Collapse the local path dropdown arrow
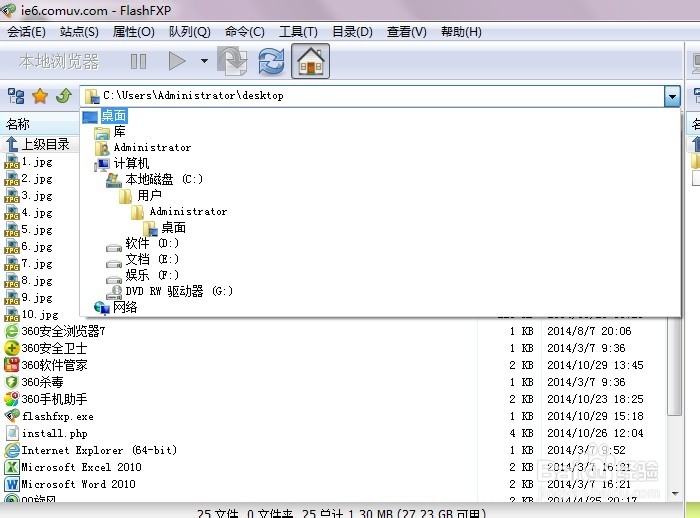700x518 pixels. pos(672,96)
